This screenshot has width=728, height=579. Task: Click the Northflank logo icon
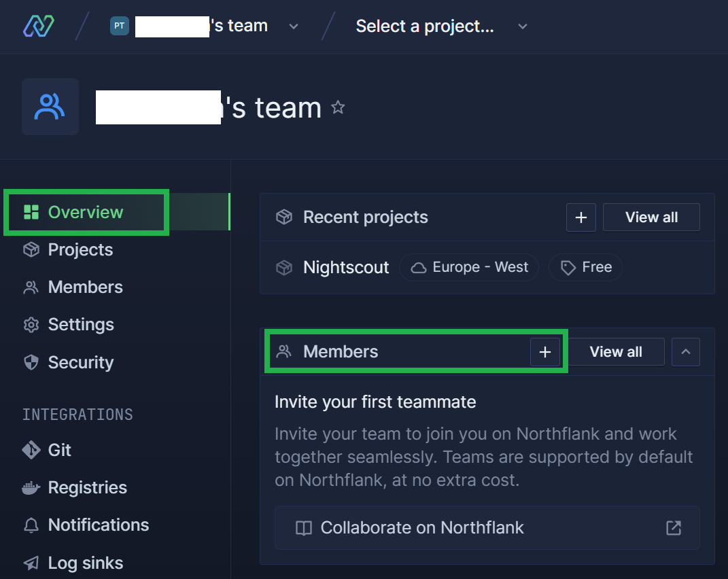coord(39,26)
